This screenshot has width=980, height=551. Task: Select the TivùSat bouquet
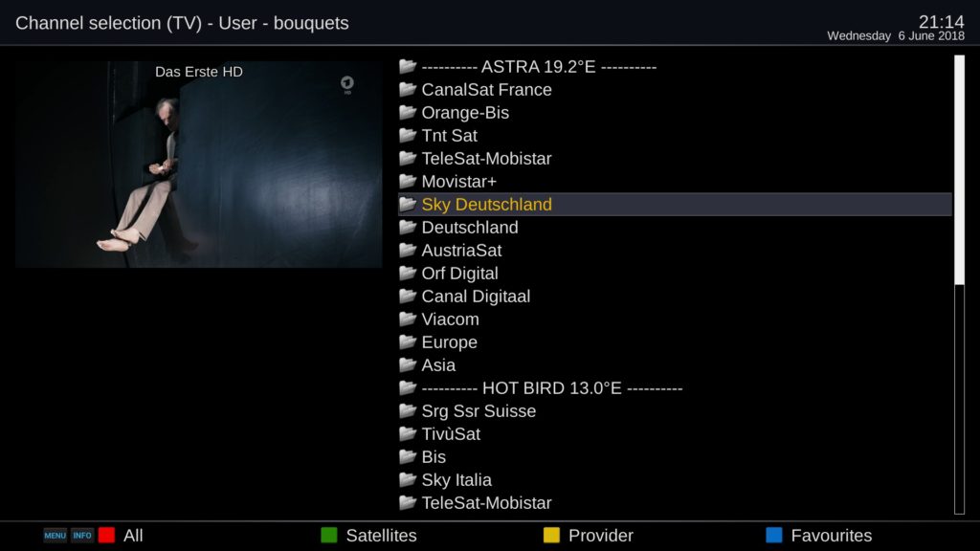point(675,433)
